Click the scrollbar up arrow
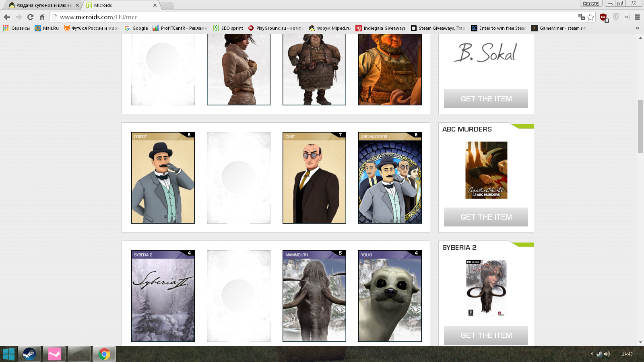The height and width of the screenshot is (362, 644). point(640,37)
